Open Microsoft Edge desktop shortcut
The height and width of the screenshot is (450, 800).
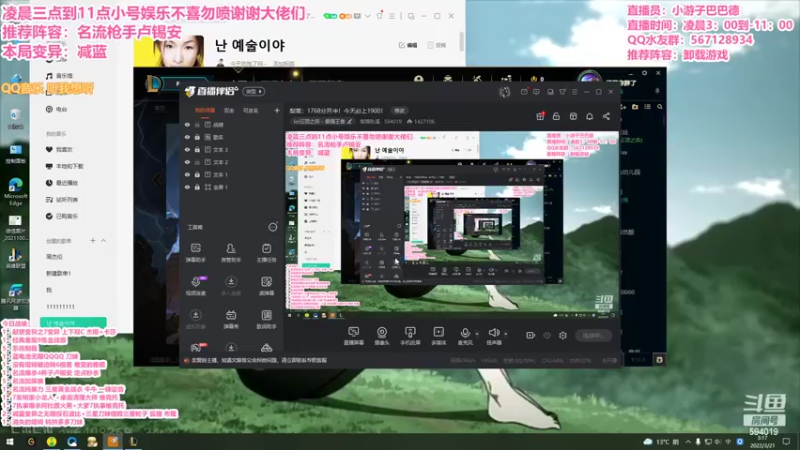tap(15, 192)
